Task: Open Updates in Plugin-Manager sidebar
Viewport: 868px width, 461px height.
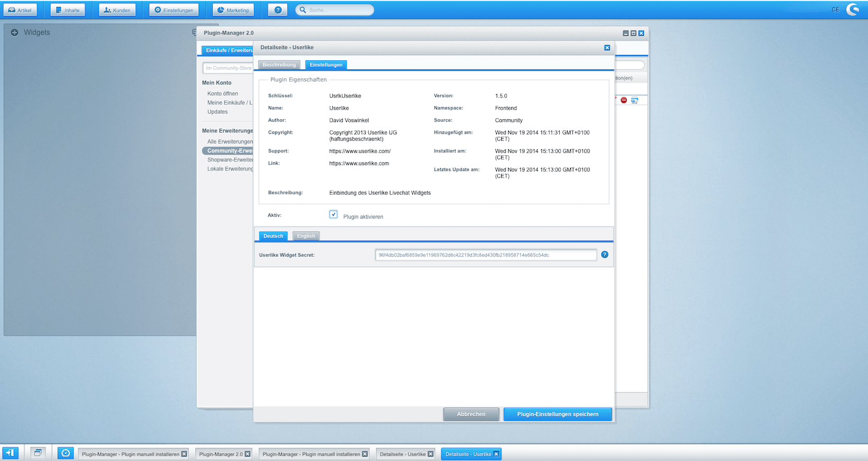Action: point(218,112)
